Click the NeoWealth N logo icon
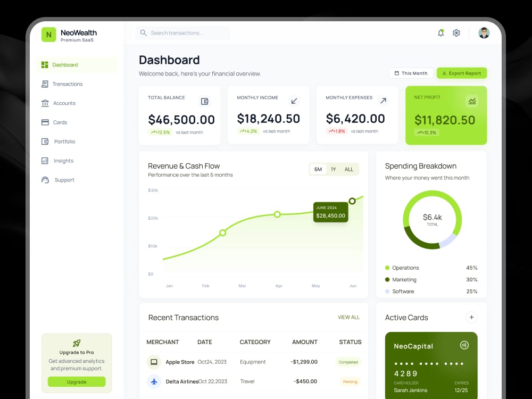The image size is (532, 399). pyautogui.click(x=49, y=35)
